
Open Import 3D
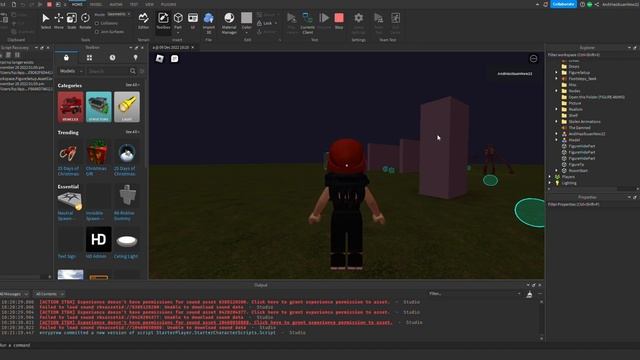point(209,22)
